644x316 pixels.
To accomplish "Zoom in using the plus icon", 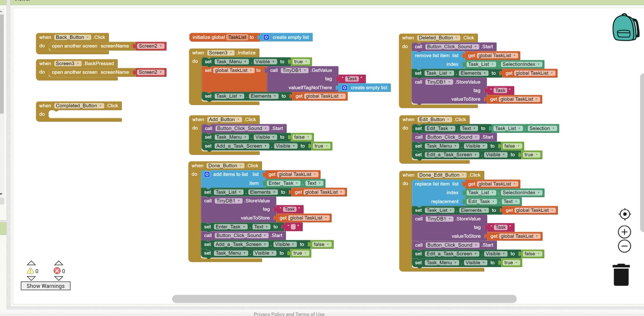I will tap(624, 231).
